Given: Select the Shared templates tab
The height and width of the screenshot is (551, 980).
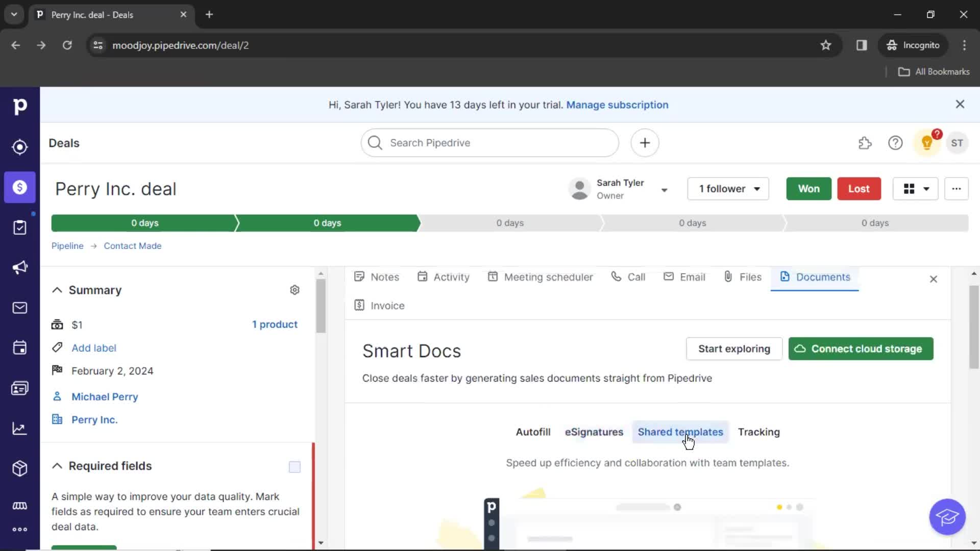Looking at the screenshot, I should click(680, 432).
